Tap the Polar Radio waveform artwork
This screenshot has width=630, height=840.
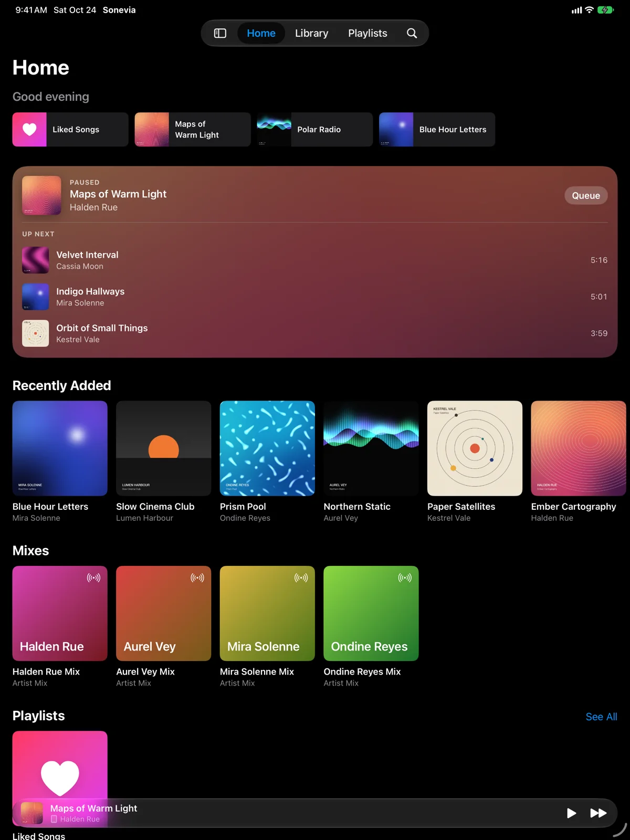[x=274, y=129]
